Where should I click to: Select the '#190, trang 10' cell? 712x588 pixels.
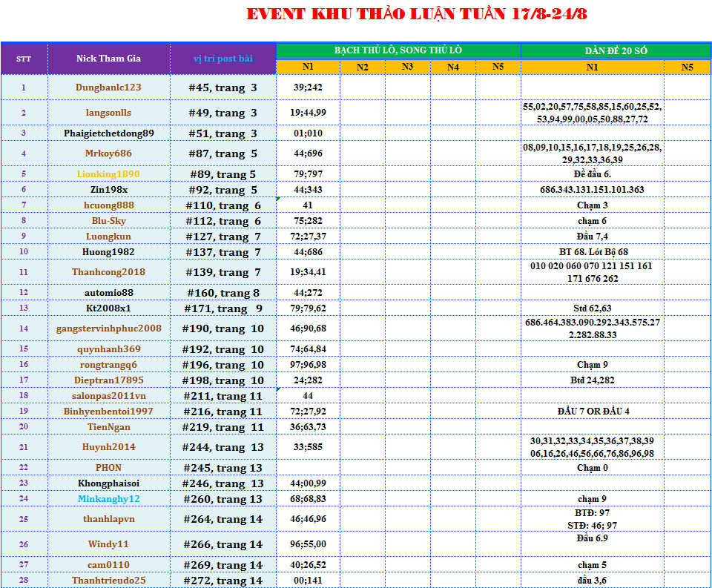coord(223,328)
